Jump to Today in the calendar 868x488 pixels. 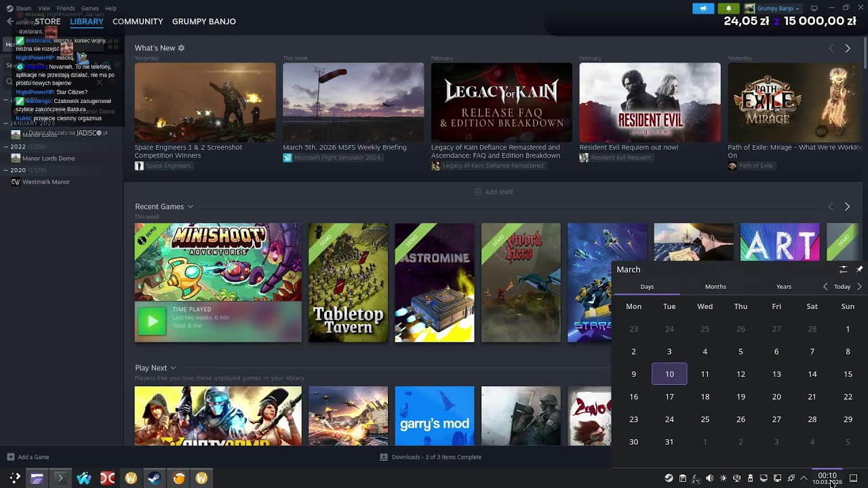click(x=842, y=287)
